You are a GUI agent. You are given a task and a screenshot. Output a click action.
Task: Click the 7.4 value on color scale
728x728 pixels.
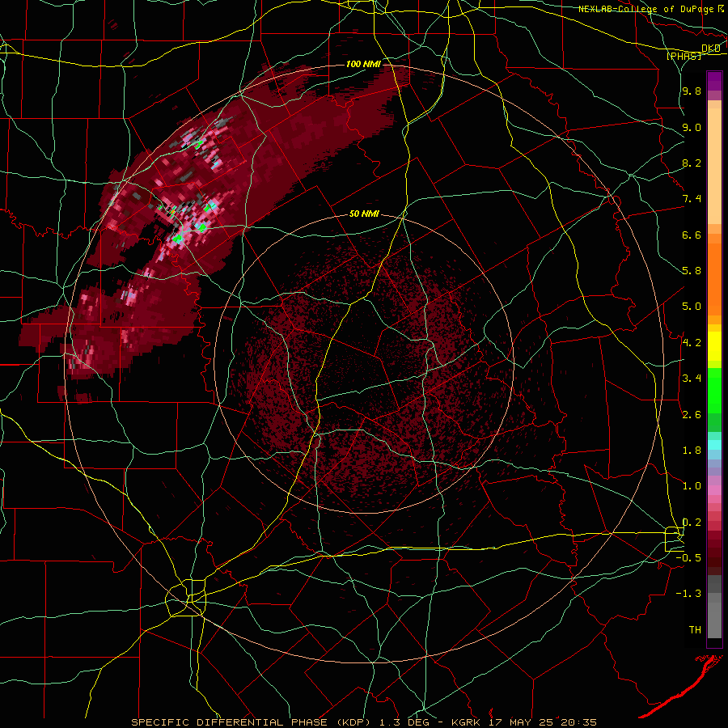pyautogui.click(x=692, y=199)
